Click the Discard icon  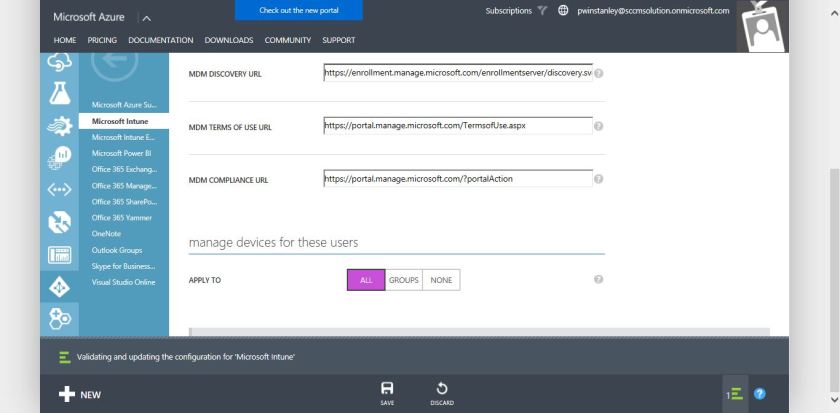[442, 388]
